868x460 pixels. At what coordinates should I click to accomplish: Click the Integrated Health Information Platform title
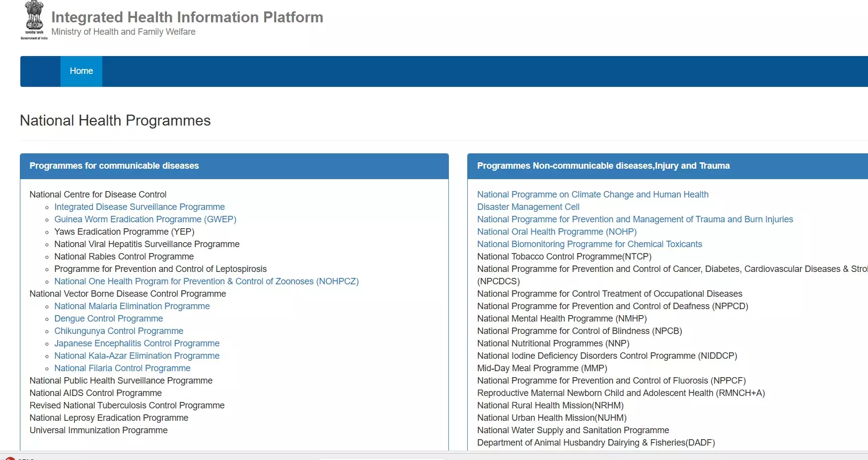(187, 17)
